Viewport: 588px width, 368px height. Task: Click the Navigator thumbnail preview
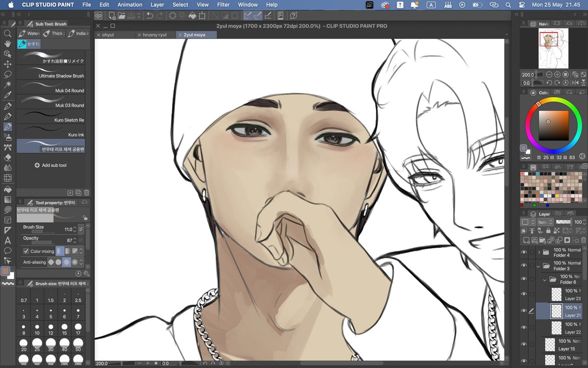553,48
